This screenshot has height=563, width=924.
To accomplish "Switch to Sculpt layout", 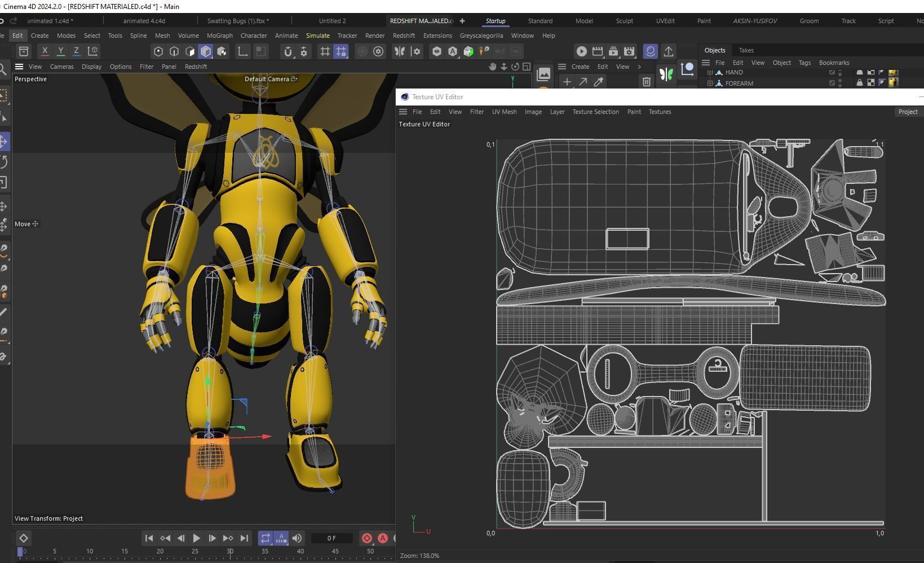I will click(x=624, y=21).
